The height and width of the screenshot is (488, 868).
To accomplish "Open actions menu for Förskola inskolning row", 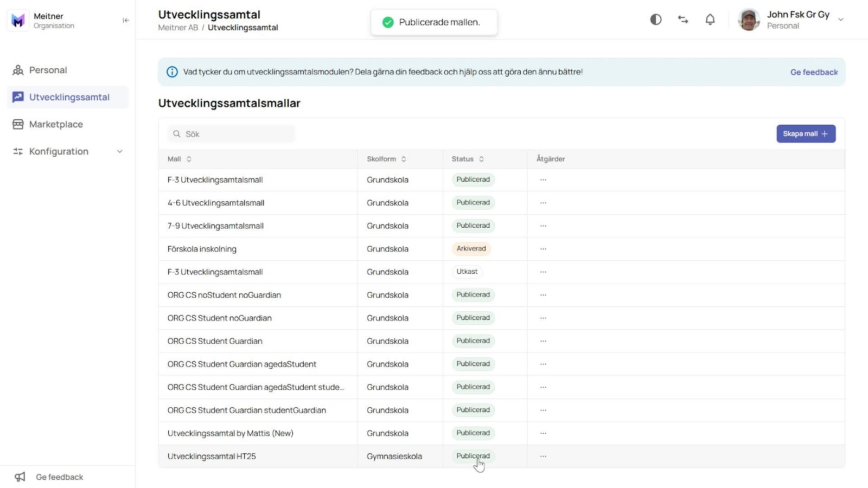I will pyautogui.click(x=543, y=249).
